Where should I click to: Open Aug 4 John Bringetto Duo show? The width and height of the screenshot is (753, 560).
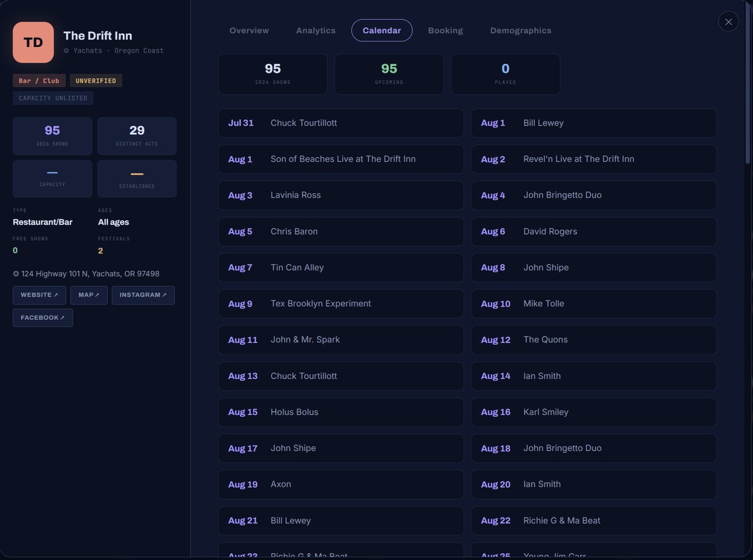pyautogui.click(x=594, y=195)
